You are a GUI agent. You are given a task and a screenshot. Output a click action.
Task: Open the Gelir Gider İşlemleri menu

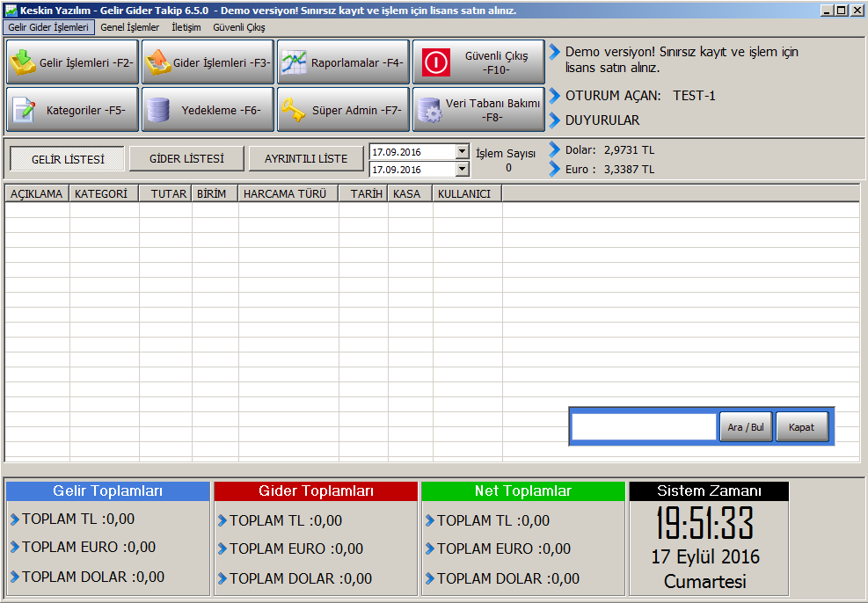pos(48,27)
